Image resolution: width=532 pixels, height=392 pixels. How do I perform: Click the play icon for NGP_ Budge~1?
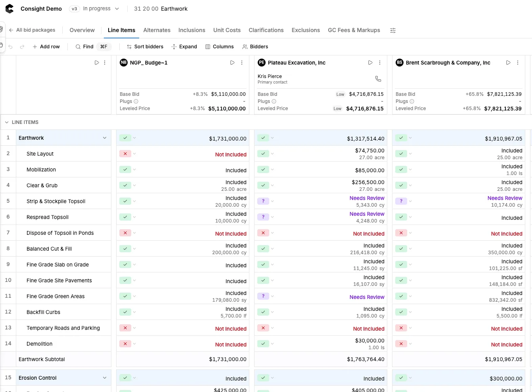pyautogui.click(x=232, y=63)
